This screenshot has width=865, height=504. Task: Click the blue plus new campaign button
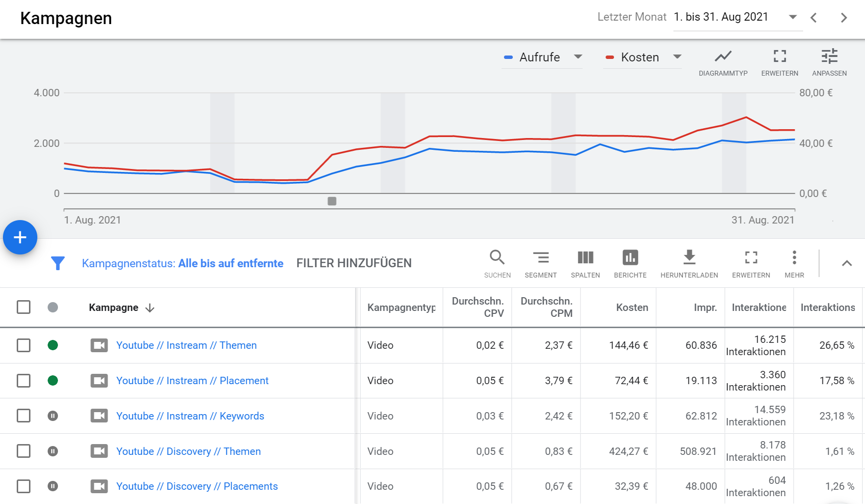pos(20,237)
